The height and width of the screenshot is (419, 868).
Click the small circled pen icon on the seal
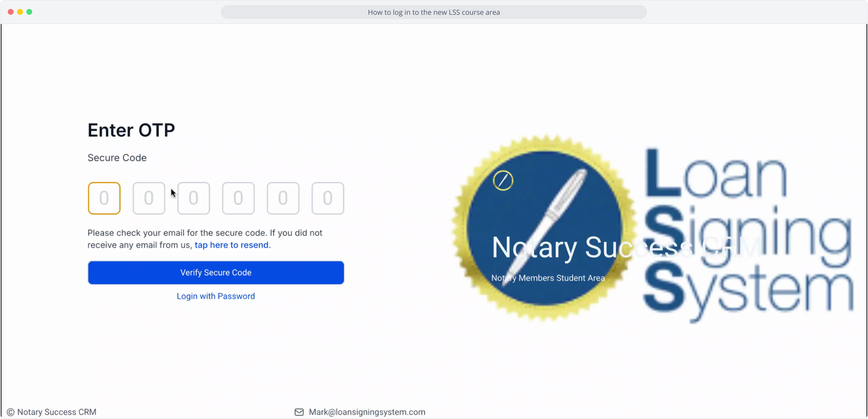[503, 180]
